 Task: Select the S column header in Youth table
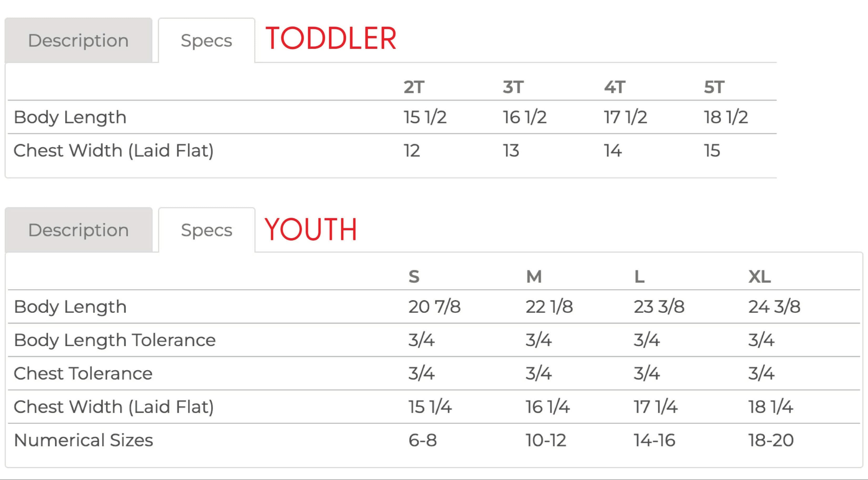point(413,277)
